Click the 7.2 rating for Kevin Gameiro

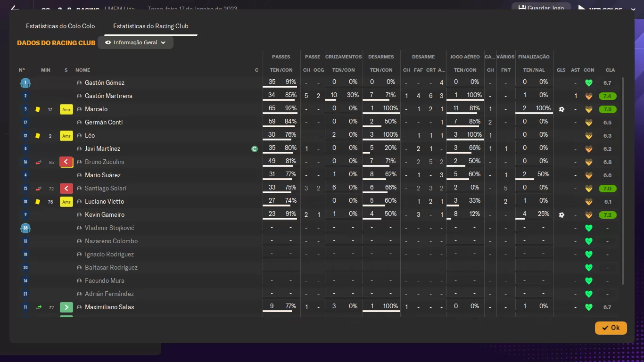[608, 215]
